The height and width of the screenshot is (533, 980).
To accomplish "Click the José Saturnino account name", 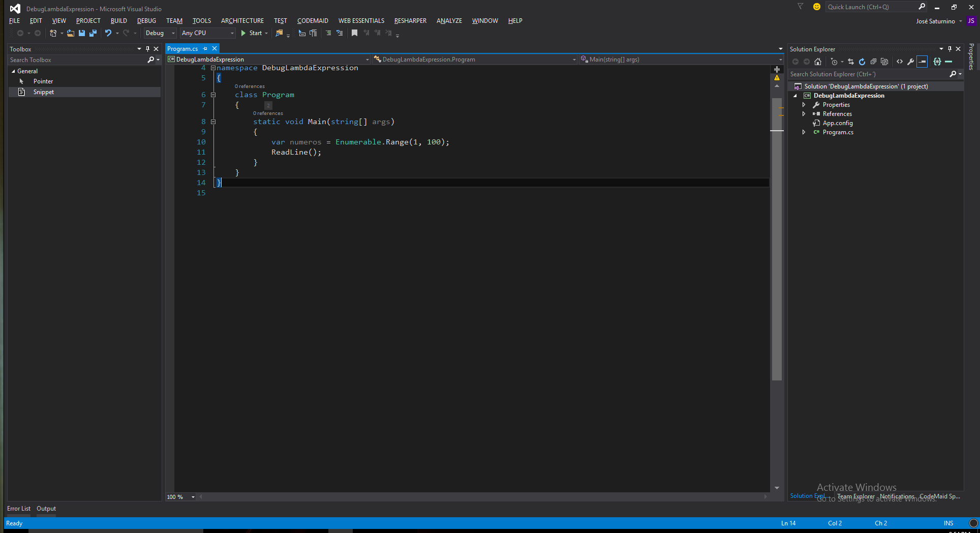I will point(935,21).
